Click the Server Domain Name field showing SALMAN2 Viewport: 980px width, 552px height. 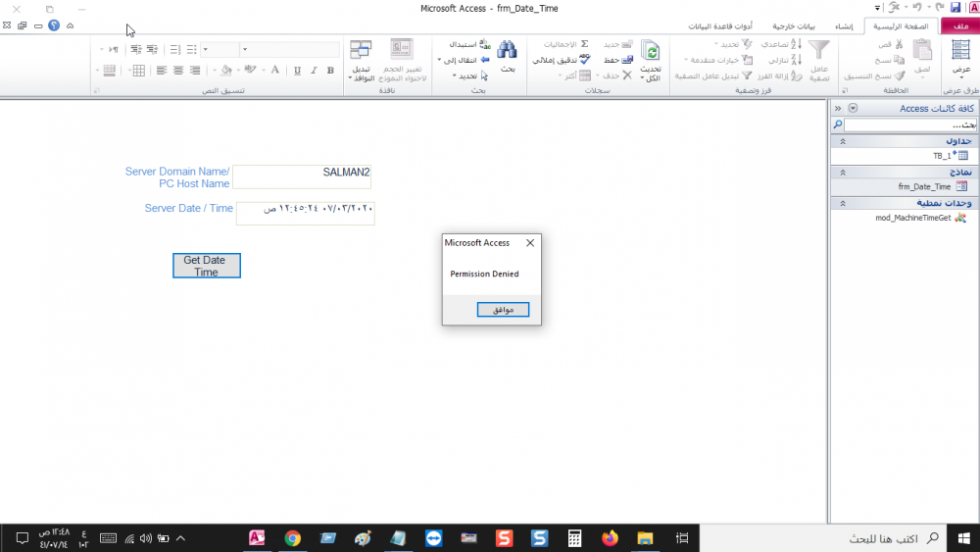point(302,176)
